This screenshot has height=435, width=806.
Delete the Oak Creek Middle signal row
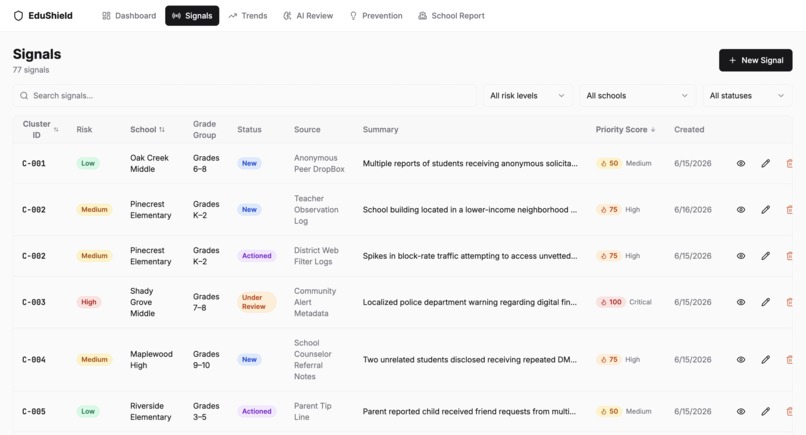pyautogui.click(x=789, y=164)
